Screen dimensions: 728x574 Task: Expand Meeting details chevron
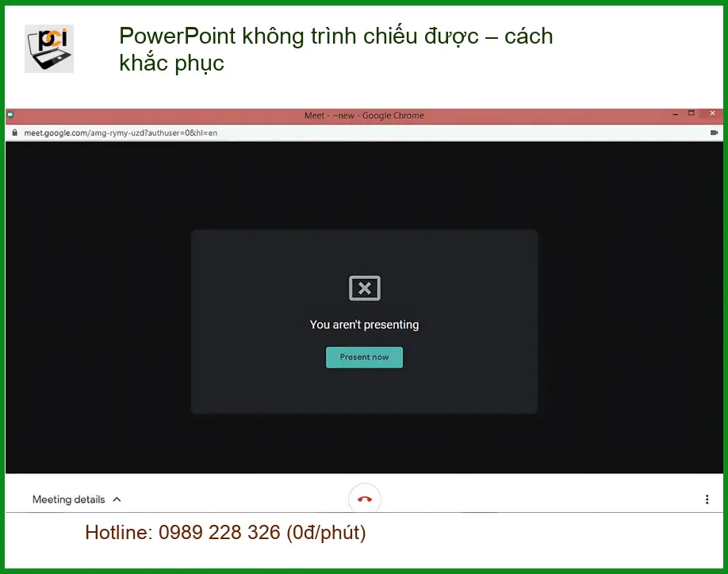[x=117, y=499]
